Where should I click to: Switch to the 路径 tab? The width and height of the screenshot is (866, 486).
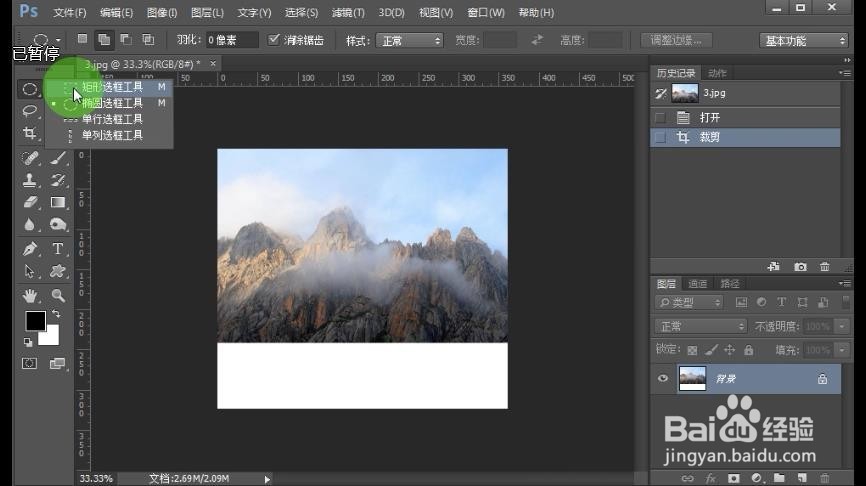click(x=730, y=283)
